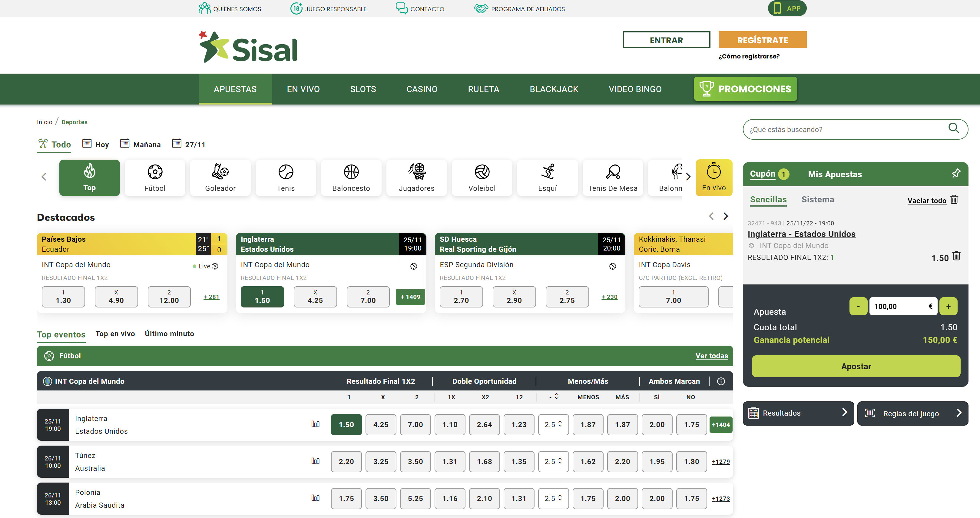
Task: Place bet with Apostar button
Action: (856, 366)
